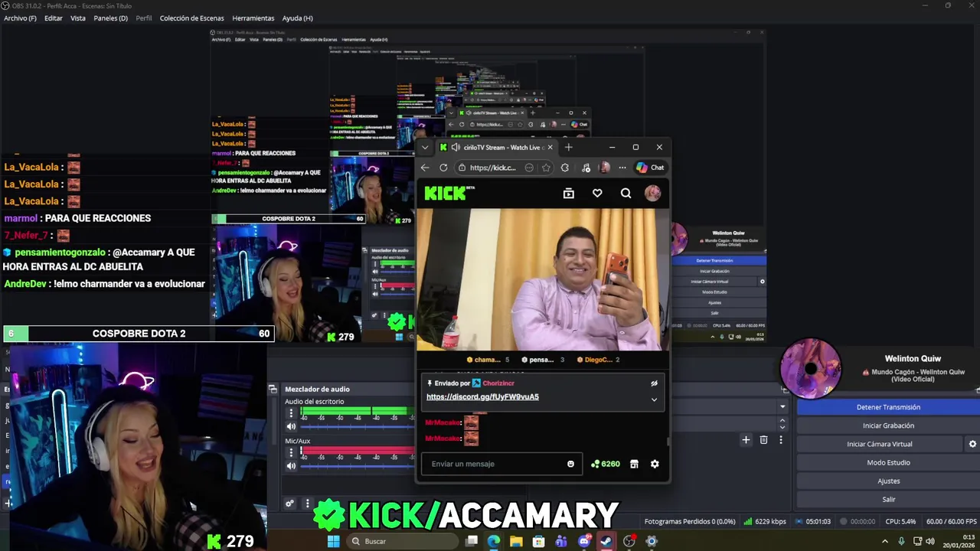Adjust Mic/Aux volume slider
980x551 pixels.
(357, 466)
